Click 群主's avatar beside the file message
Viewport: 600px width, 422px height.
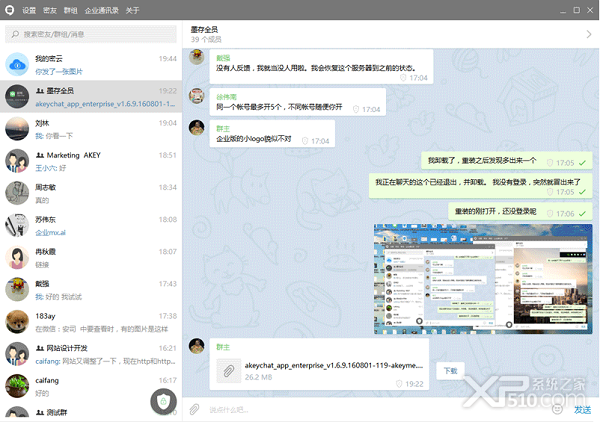tap(197, 346)
